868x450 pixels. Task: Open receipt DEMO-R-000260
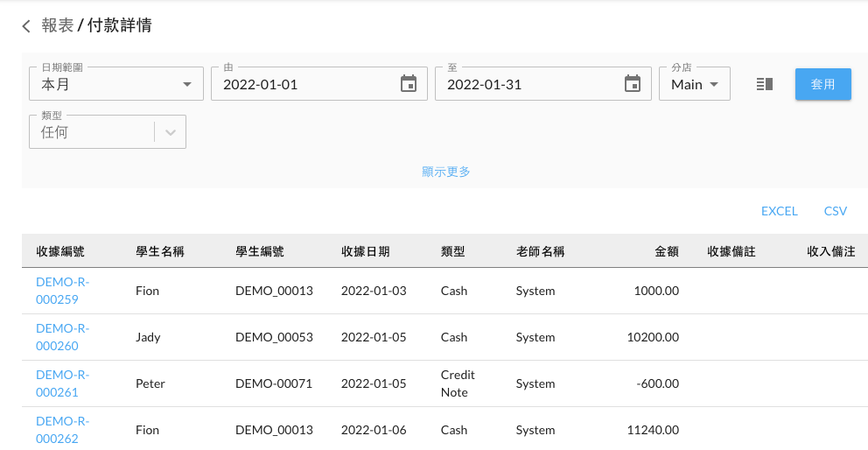point(62,337)
